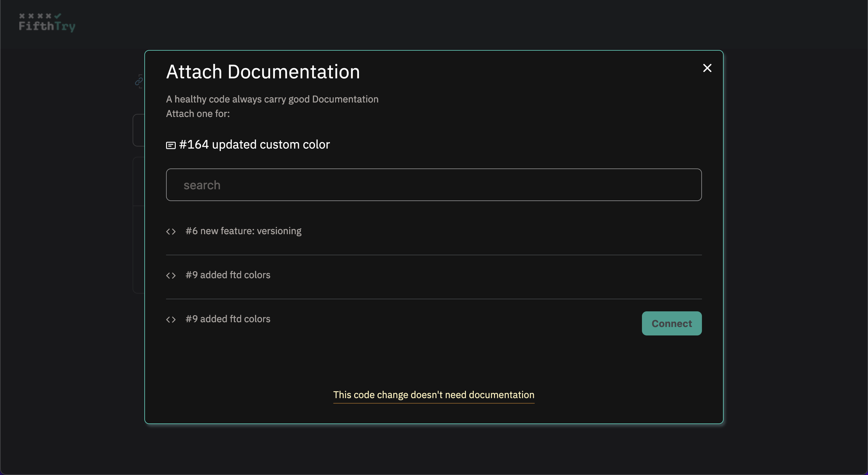Screen dimensions: 868x475
Task: Click document icon beside #164 title
Action: click(171, 145)
